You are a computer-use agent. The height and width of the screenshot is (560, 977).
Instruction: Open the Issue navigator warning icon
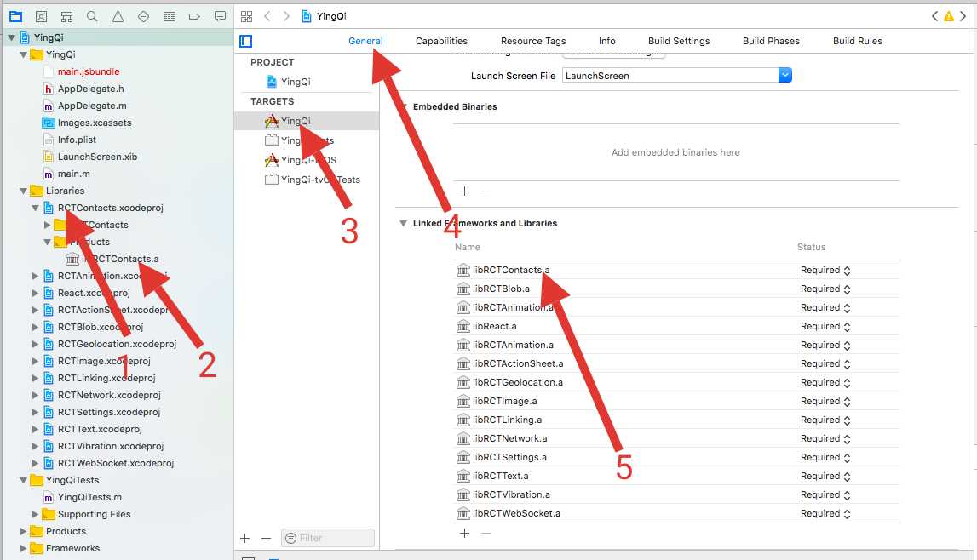click(x=118, y=17)
